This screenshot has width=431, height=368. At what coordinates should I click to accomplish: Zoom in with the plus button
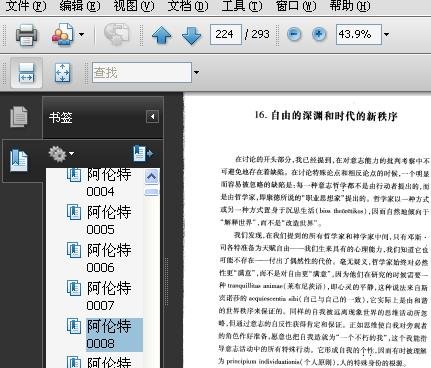pyautogui.click(x=319, y=34)
